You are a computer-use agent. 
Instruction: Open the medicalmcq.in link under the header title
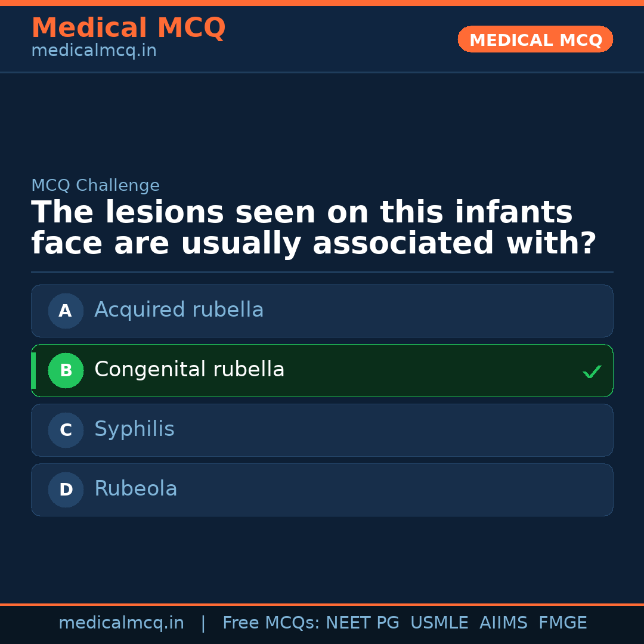[94, 51]
